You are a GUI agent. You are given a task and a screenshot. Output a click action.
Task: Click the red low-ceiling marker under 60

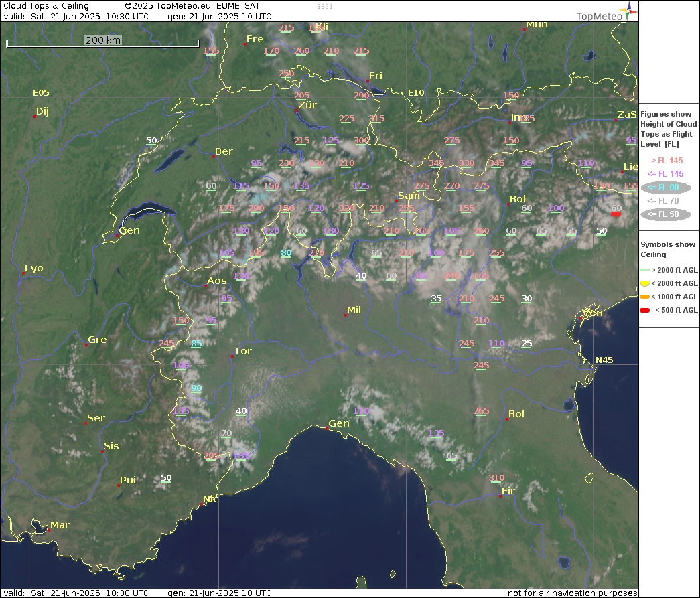(x=616, y=214)
